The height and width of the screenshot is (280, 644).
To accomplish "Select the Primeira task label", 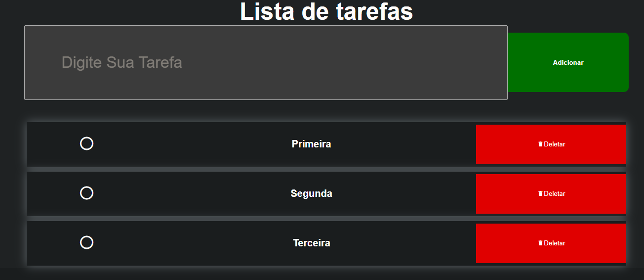I will [311, 144].
